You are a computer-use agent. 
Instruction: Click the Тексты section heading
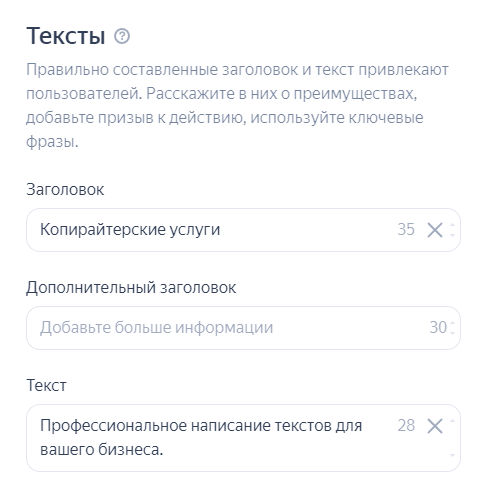tap(66, 36)
